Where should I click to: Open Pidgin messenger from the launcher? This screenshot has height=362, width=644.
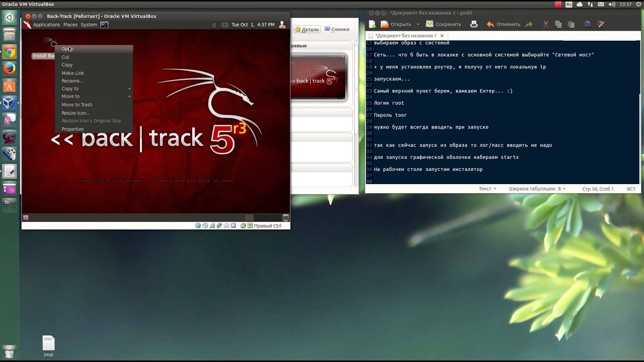9,120
